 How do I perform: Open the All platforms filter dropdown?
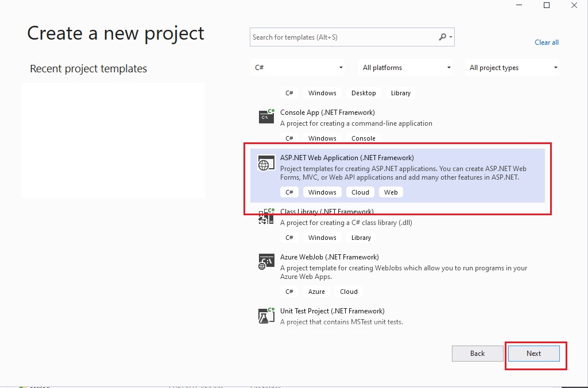[x=405, y=68]
